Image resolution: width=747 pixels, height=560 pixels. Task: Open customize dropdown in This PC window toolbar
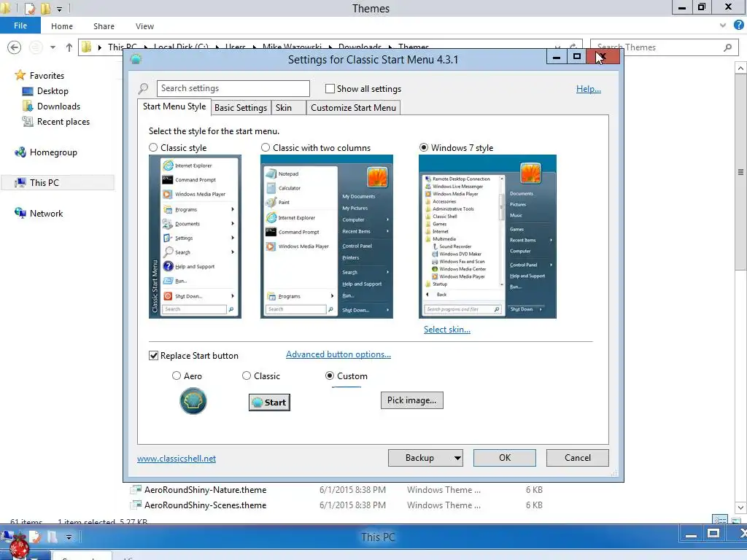coord(69,537)
